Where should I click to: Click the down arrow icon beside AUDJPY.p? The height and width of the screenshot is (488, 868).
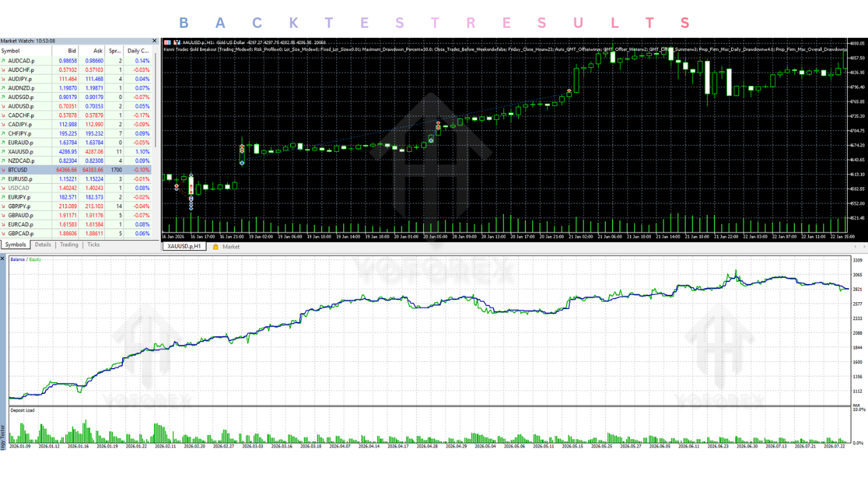3,79
